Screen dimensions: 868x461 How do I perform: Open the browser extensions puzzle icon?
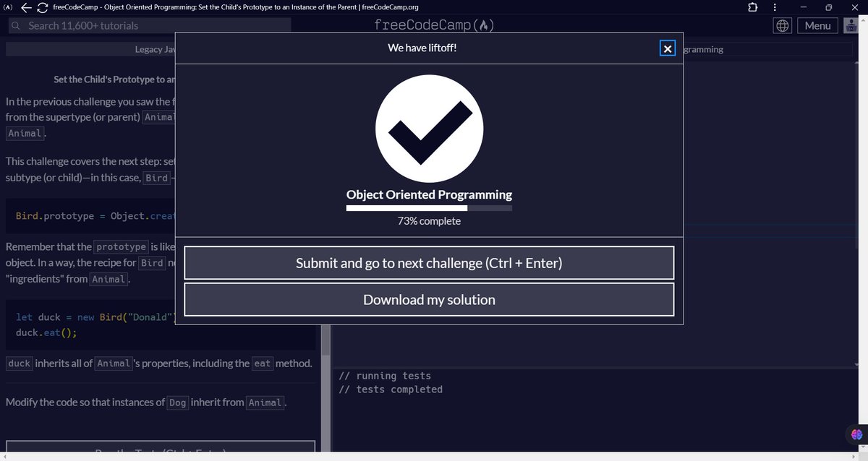click(x=753, y=7)
